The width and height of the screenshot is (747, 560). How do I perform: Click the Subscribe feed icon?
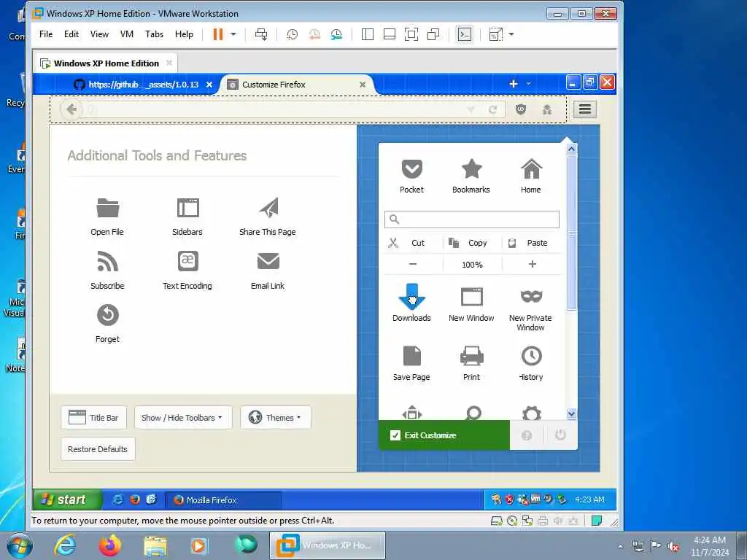[x=108, y=261]
